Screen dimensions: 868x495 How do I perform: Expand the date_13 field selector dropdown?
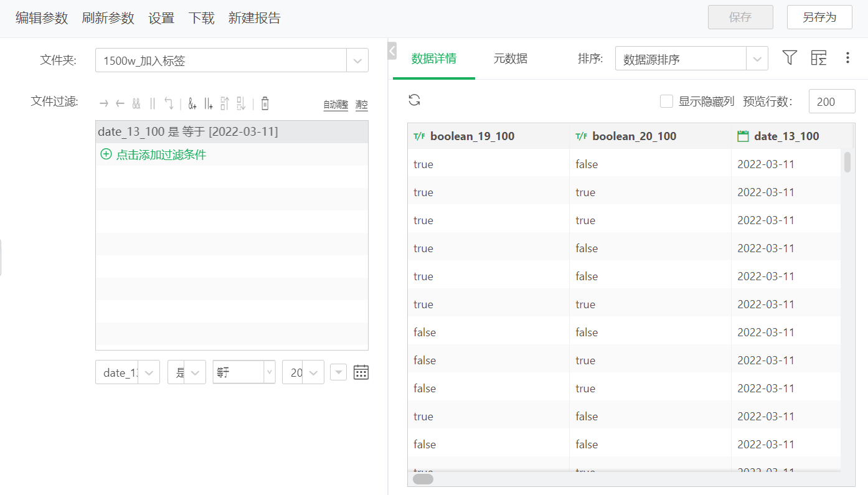pos(149,372)
